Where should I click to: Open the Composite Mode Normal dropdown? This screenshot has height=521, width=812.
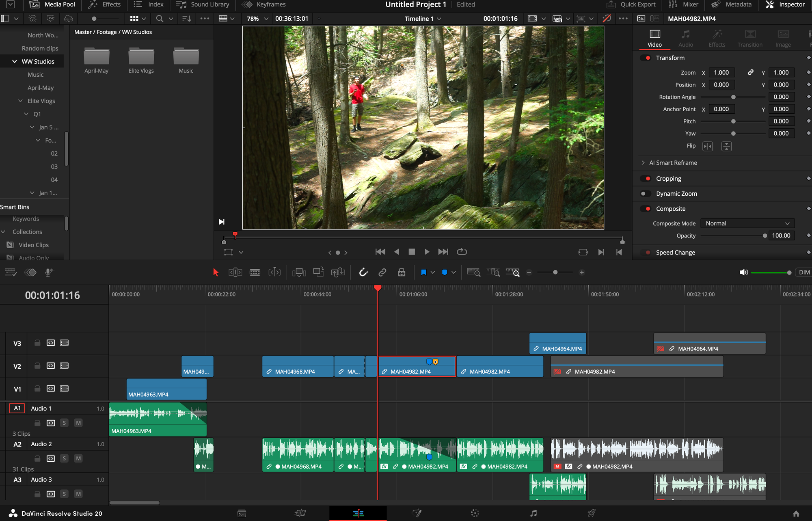(x=747, y=223)
